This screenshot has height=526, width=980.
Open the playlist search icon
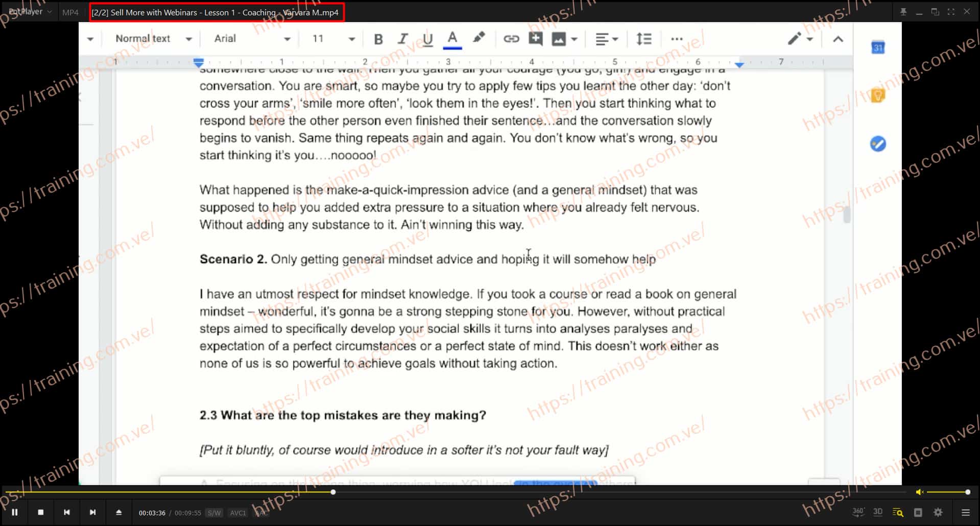click(x=898, y=512)
